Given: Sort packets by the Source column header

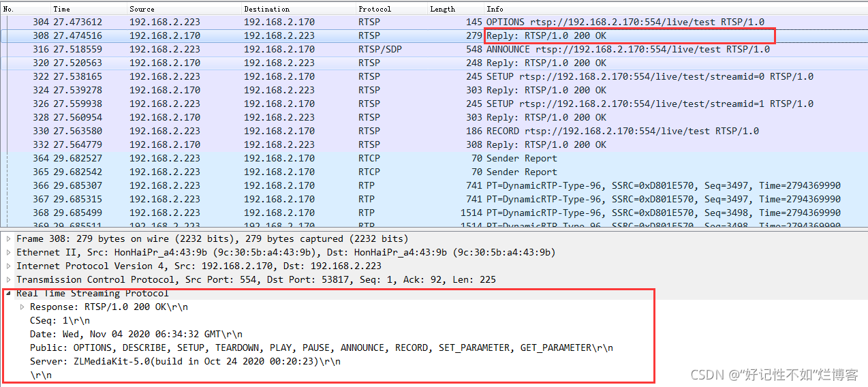Looking at the screenshot, I should pos(183,9).
